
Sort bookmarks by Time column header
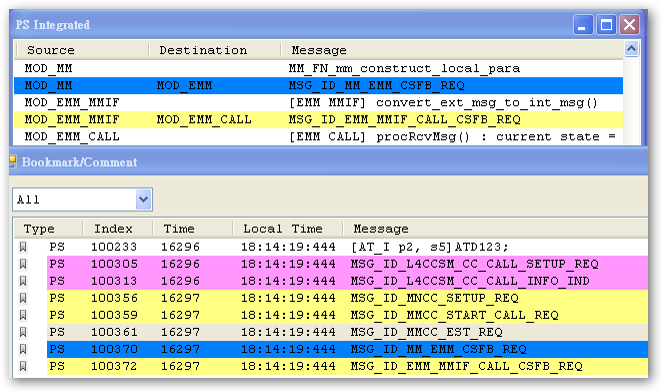pyautogui.click(x=193, y=229)
